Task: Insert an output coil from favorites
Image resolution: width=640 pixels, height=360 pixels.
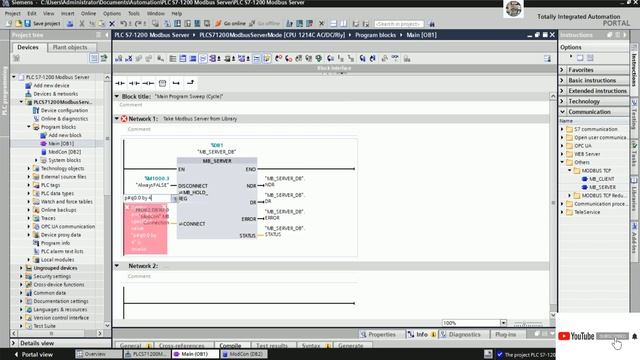Action: click(x=148, y=83)
